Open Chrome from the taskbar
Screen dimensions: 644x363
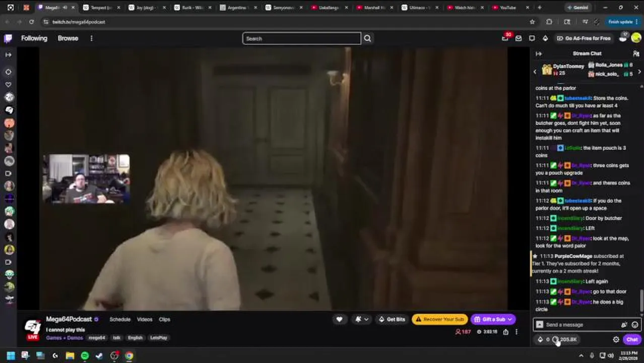click(x=129, y=356)
